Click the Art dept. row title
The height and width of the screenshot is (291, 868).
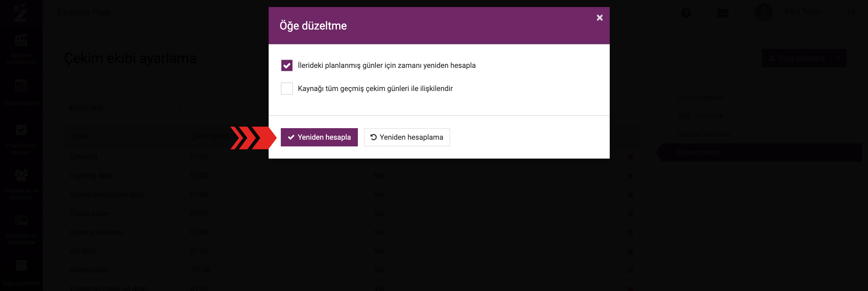[x=83, y=251]
